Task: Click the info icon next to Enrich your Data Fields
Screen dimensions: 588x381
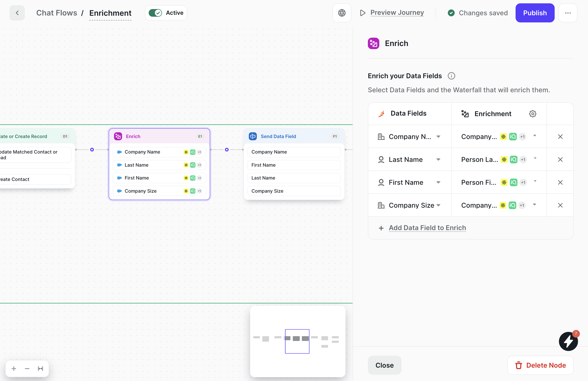Action: pyautogui.click(x=451, y=76)
